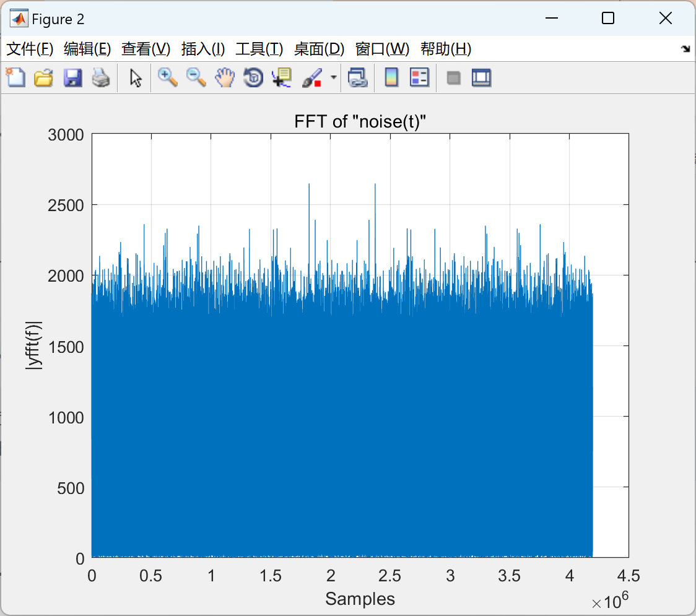This screenshot has width=696, height=616.
Task: Enable the Data Cursor tool
Action: click(x=282, y=77)
